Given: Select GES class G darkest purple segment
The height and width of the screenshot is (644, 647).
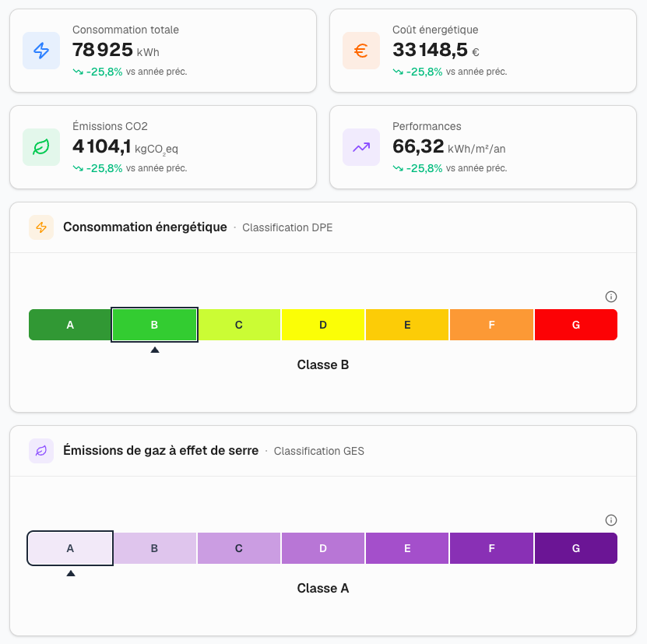Looking at the screenshot, I should pos(576,548).
